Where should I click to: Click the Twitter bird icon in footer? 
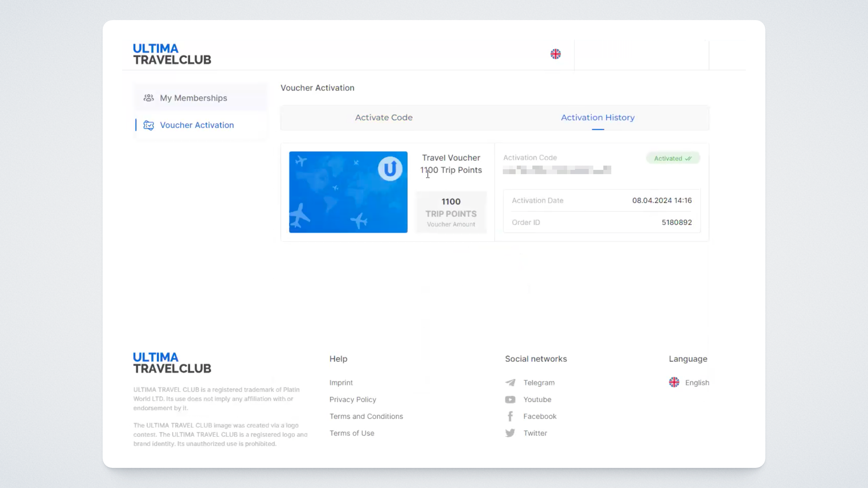coord(510,433)
